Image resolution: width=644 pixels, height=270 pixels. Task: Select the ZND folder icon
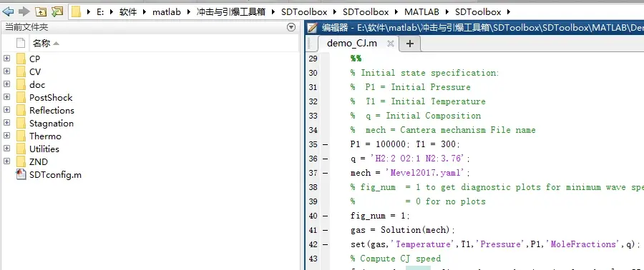click(21, 161)
